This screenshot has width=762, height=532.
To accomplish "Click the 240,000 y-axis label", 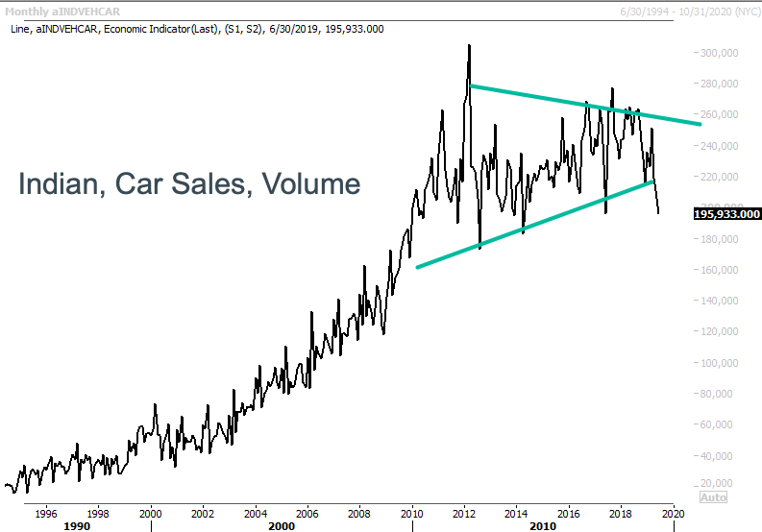I will point(719,146).
